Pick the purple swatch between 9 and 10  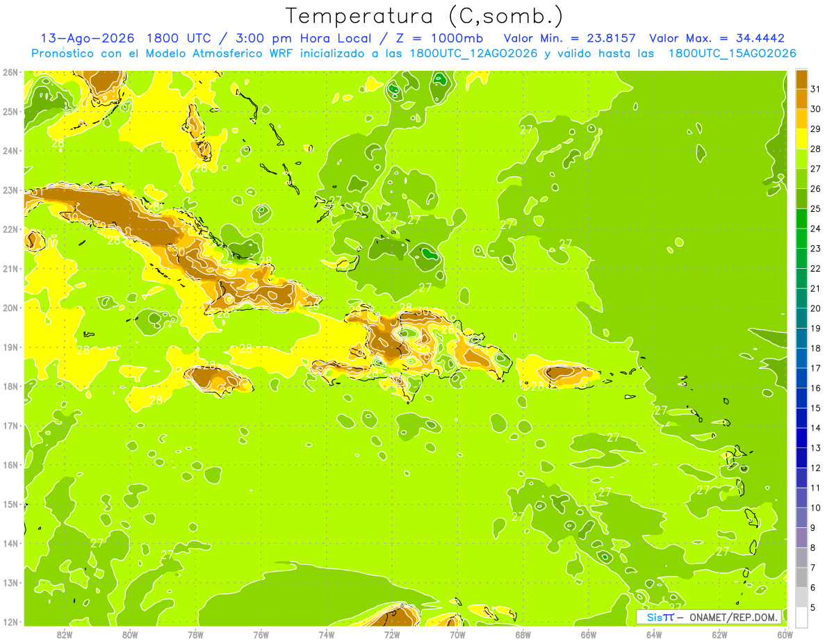point(801,518)
